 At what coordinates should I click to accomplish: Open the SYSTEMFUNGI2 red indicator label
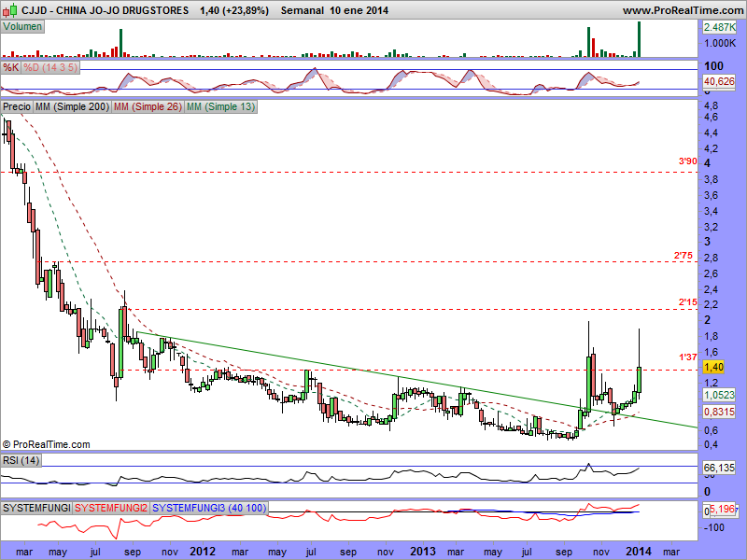point(111,508)
